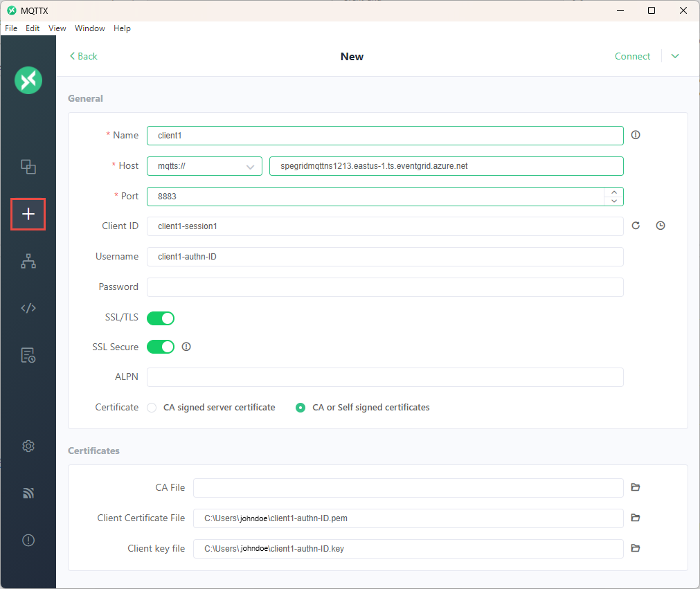This screenshot has width=700, height=589.
Task: Click the info icon beside Name field
Action: click(x=636, y=135)
